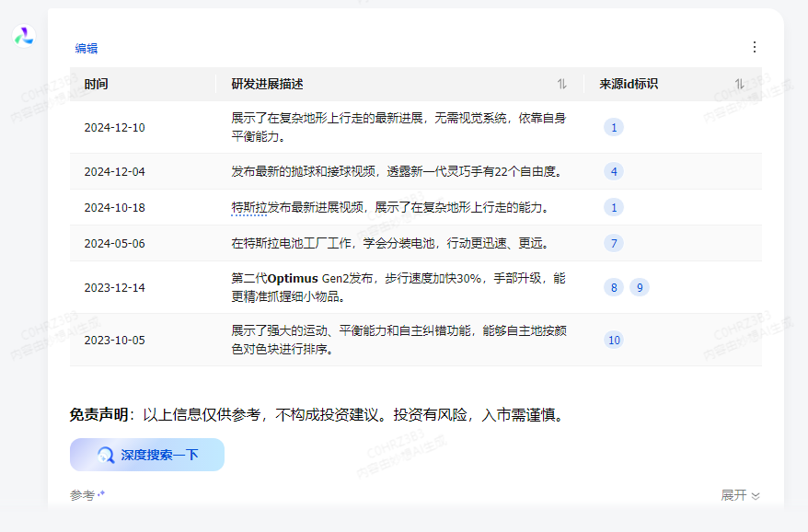Click source badge 1 in 2024-10-18 row

614,207
